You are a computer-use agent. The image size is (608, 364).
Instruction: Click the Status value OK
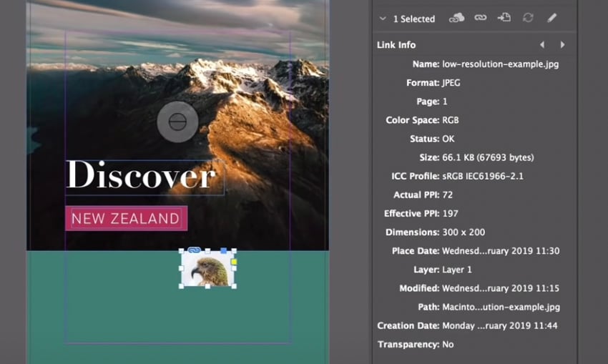[448, 139]
